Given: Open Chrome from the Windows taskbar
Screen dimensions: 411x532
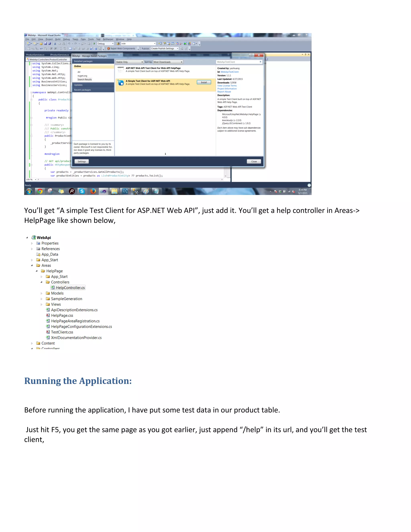Looking at the screenshot, I should click(40, 191).
